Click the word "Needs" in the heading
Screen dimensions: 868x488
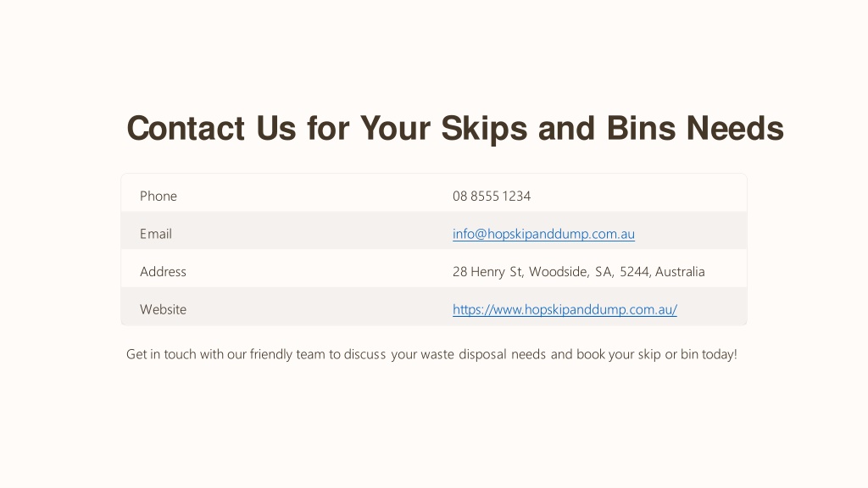point(735,129)
